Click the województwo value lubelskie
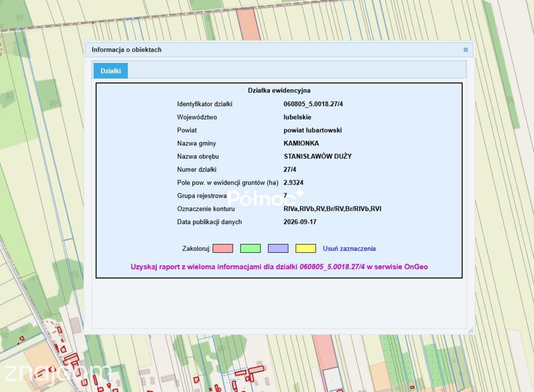534x392 pixels. click(297, 117)
